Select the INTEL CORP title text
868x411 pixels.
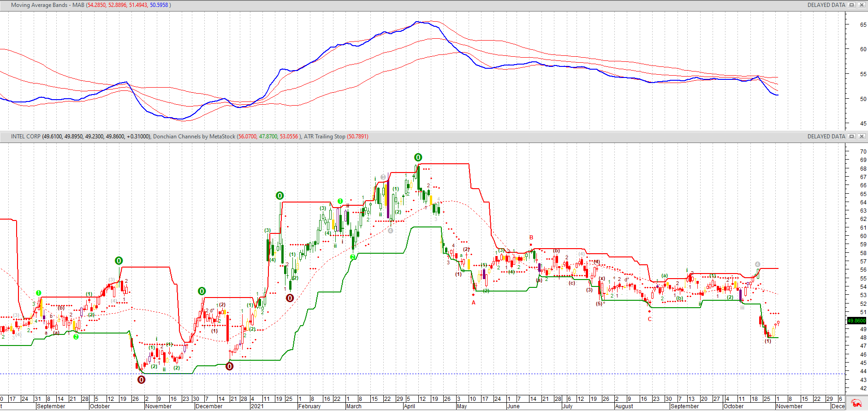pyautogui.click(x=26, y=137)
